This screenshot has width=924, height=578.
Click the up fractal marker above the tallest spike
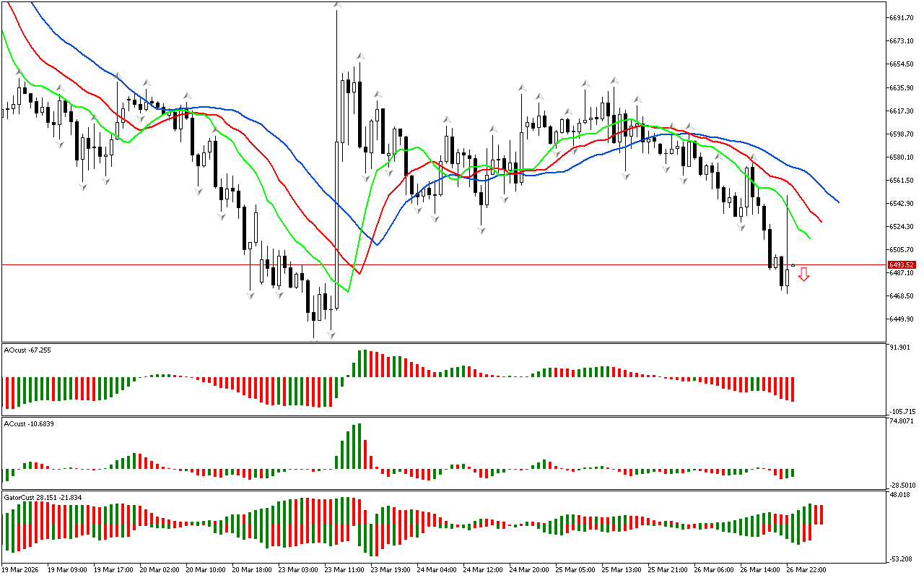coord(336,6)
